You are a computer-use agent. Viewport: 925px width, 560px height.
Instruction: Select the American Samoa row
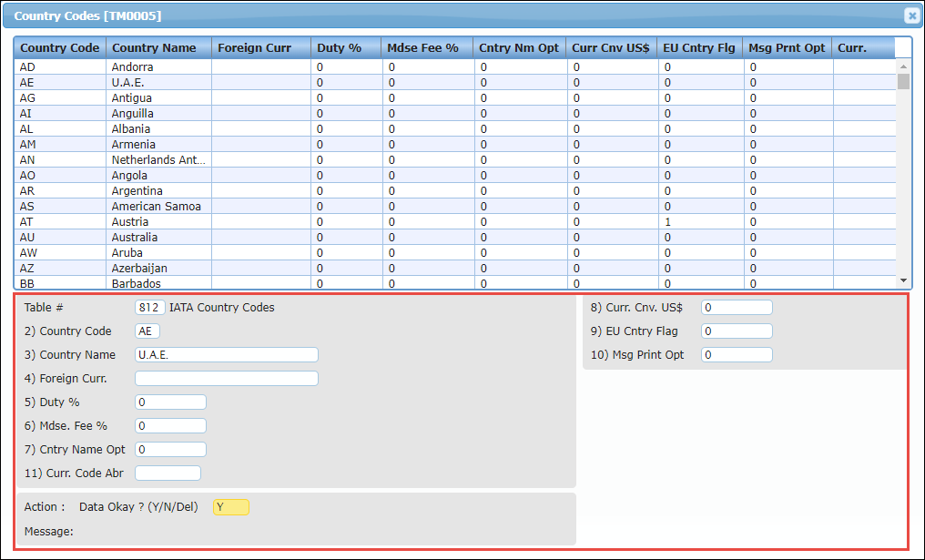click(454, 206)
